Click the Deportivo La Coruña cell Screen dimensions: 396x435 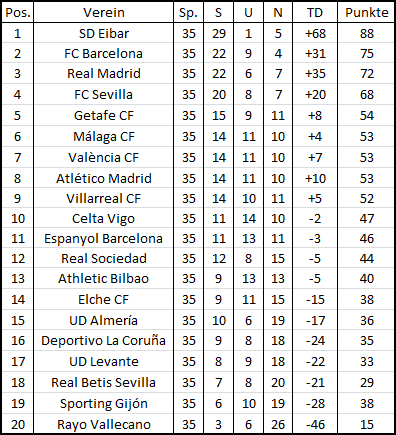[104, 340]
